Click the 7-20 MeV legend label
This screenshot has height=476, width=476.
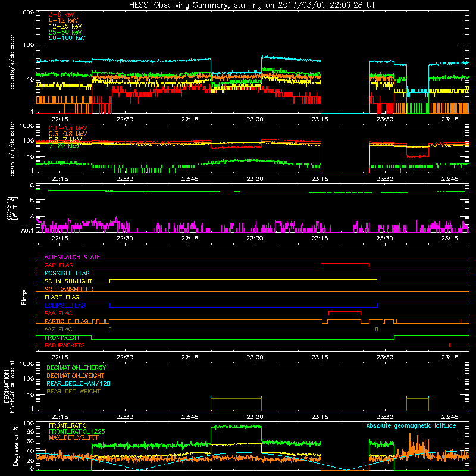[64, 146]
